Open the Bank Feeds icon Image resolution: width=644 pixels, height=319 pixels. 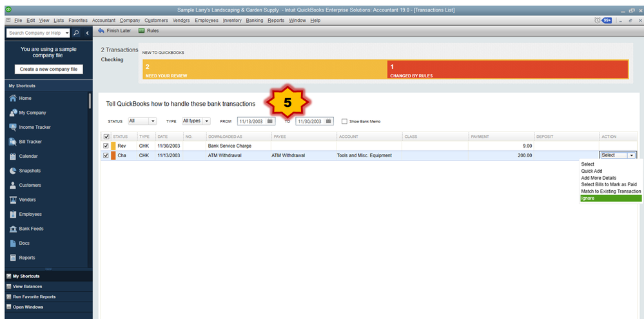pos(13,229)
